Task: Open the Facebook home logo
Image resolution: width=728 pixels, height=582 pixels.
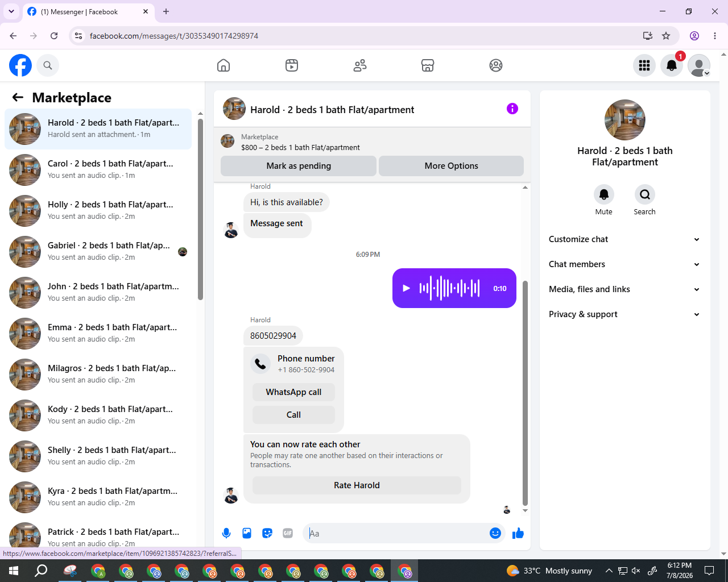Action: (20, 65)
